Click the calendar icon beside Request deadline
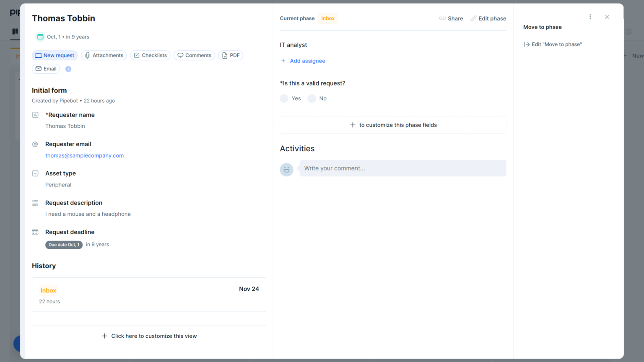 (x=35, y=232)
